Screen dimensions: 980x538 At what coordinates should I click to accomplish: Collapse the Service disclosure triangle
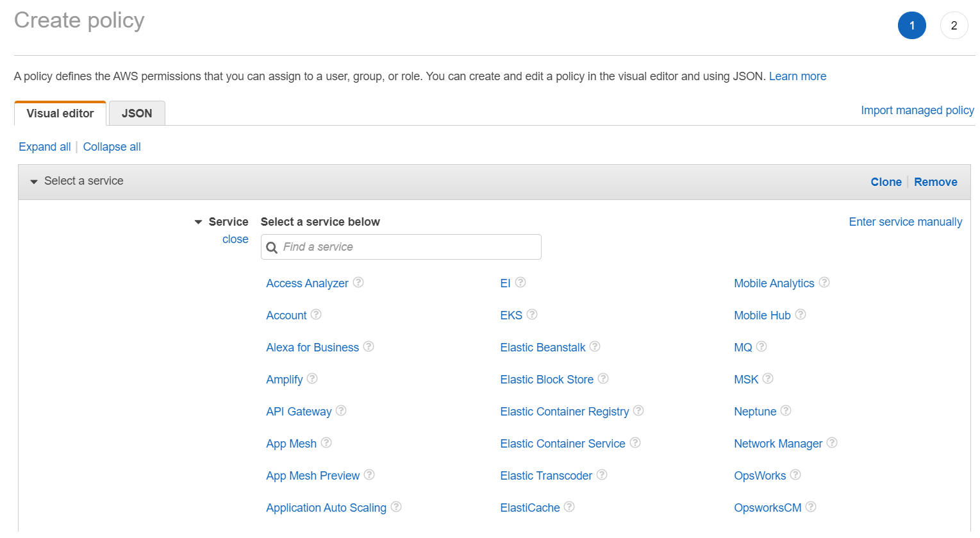point(199,222)
